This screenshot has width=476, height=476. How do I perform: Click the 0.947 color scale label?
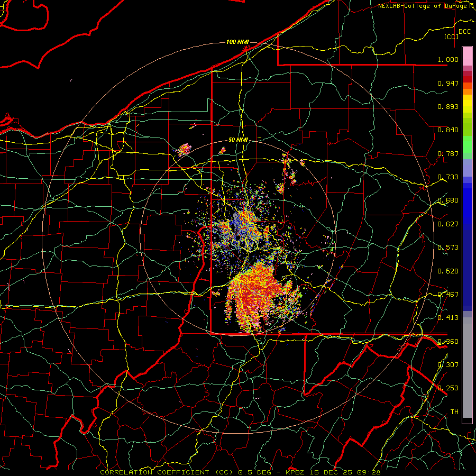[448, 83]
